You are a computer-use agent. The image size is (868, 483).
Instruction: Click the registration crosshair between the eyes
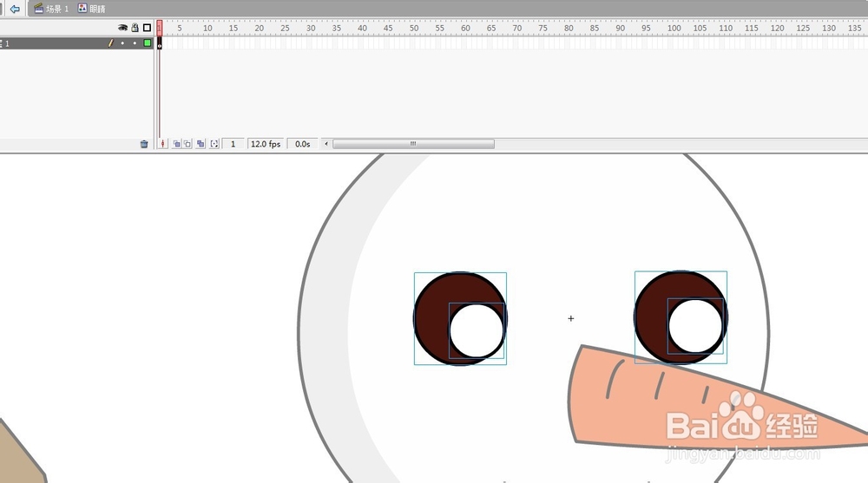(x=571, y=319)
